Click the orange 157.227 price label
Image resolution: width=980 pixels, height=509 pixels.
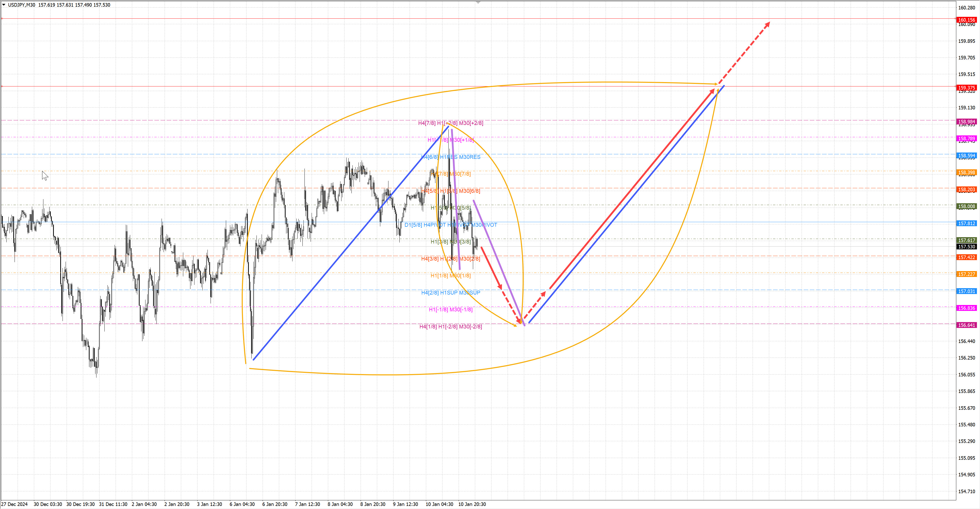(x=967, y=274)
